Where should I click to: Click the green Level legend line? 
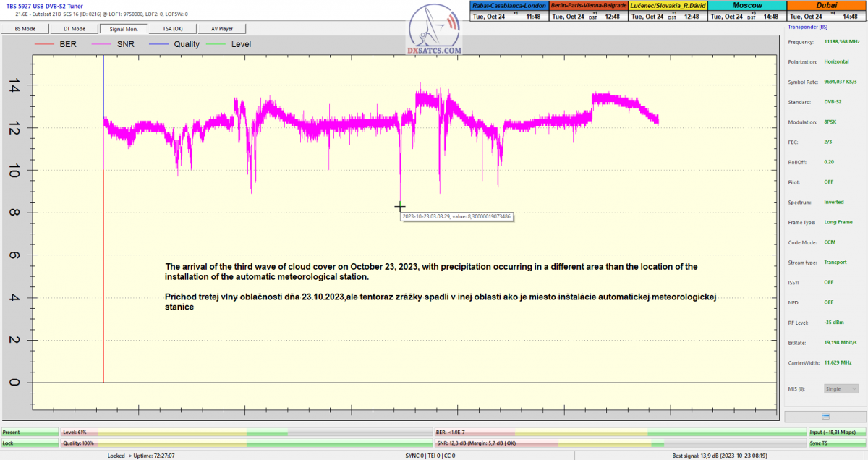click(217, 44)
